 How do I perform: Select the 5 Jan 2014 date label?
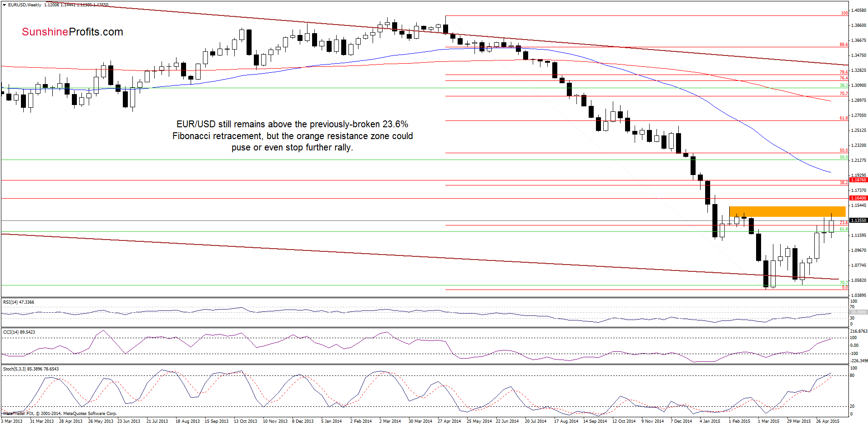pos(331,421)
